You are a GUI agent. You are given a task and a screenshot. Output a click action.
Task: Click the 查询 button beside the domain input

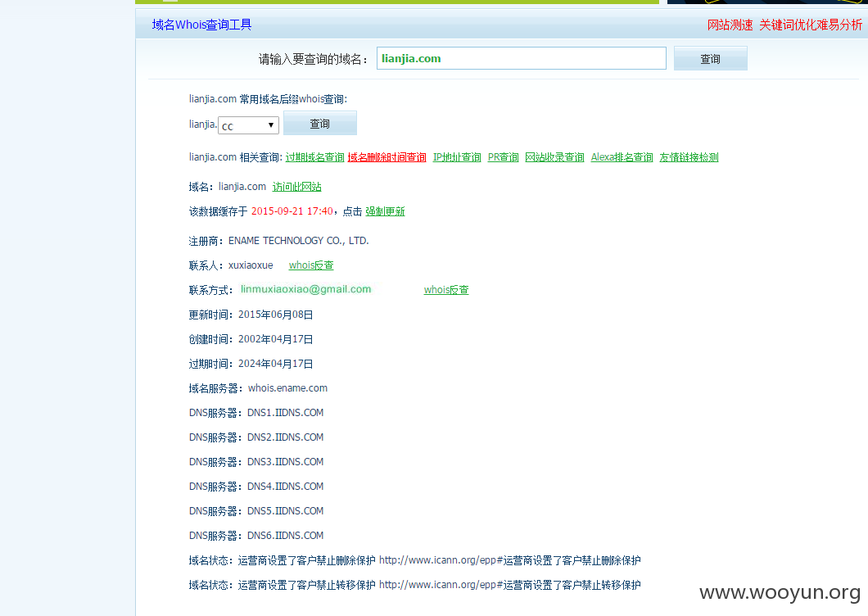pyautogui.click(x=710, y=59)
